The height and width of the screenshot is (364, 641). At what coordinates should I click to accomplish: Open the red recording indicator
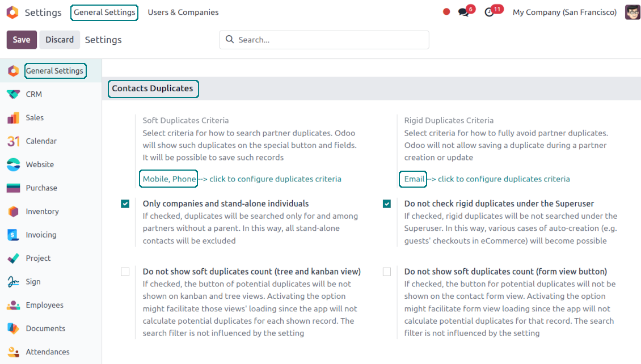446,12
